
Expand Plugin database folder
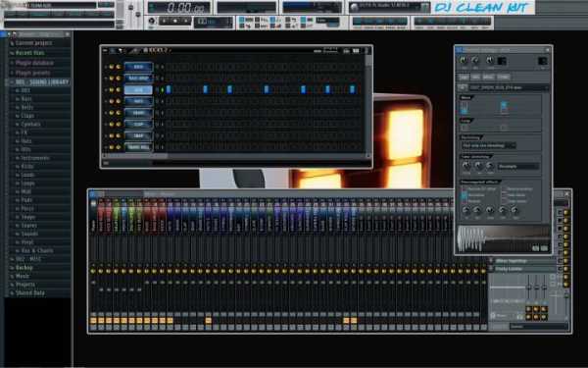point(34,63)
